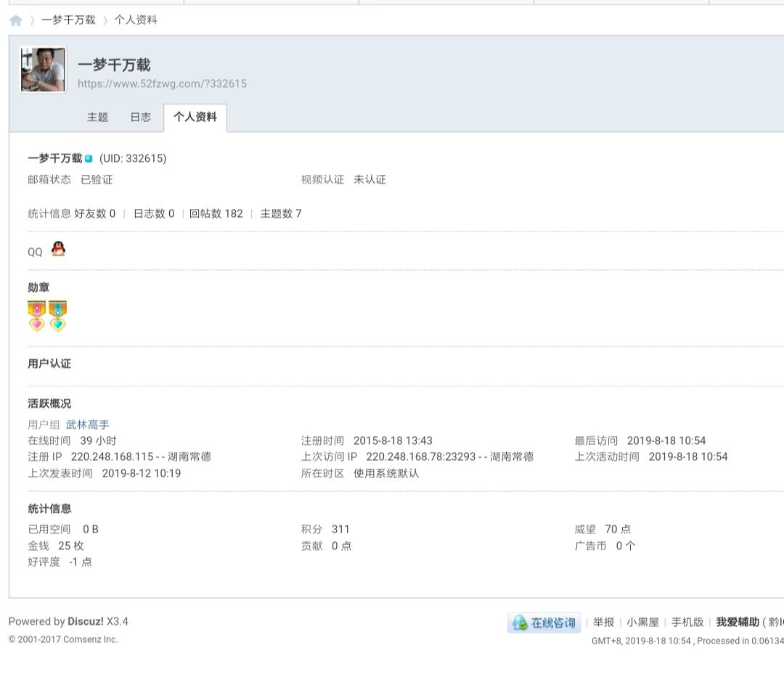Click the blue online status icon beside username
Image resolution: width=784 pixels, height=677 pixels.
[89, 159]
